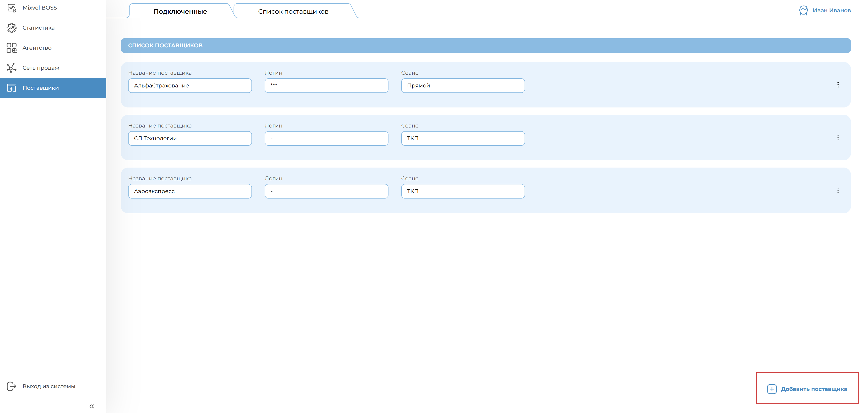
Task: Click the Сеть продаж network icon
Action: pyautogui.click(x=12, y=68)
